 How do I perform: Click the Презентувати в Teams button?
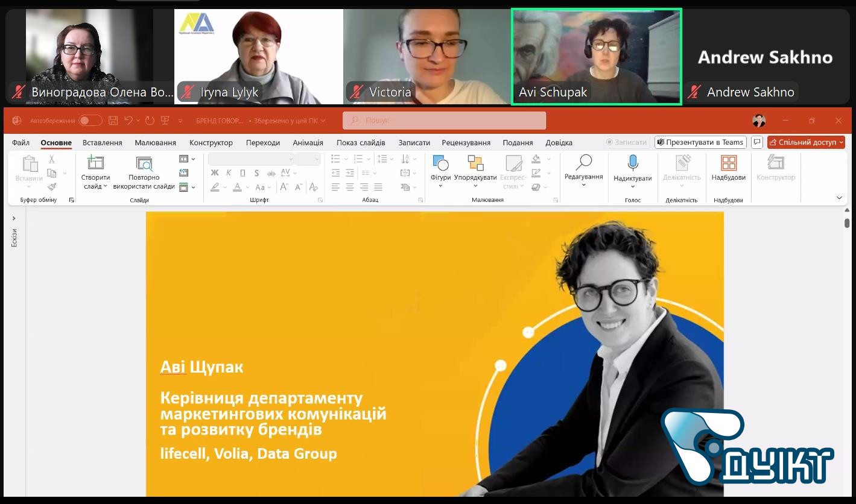(701, 142)
